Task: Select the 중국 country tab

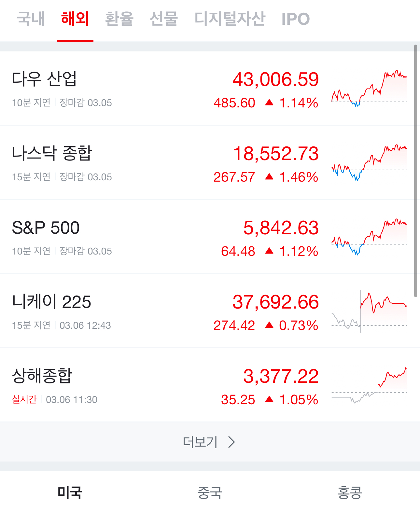Action: (210, 492)
